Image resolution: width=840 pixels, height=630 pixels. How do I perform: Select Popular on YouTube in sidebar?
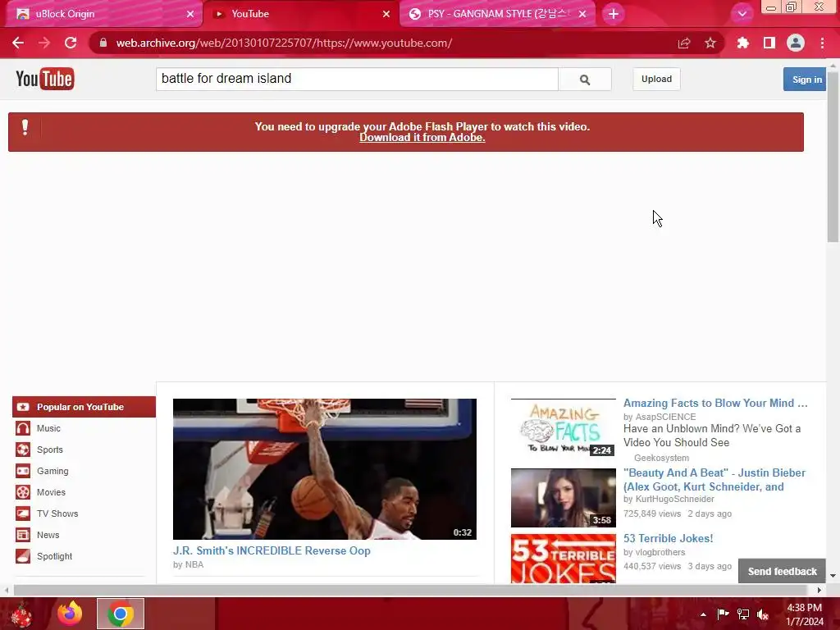[x=84, y=407]
